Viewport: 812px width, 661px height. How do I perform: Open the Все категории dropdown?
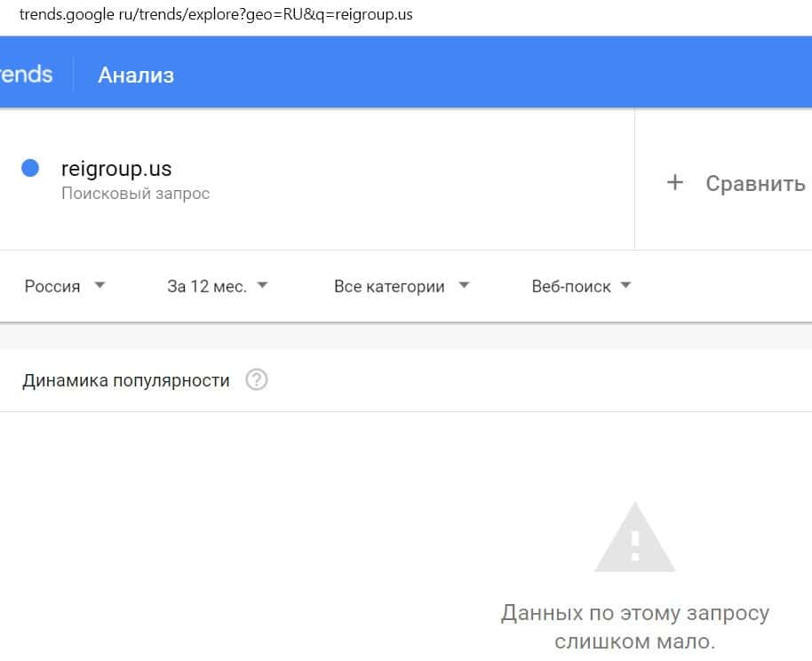coord(401,286)
